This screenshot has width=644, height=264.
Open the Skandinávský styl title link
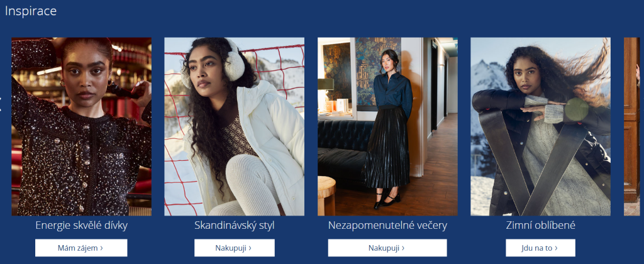click(234, 226)
